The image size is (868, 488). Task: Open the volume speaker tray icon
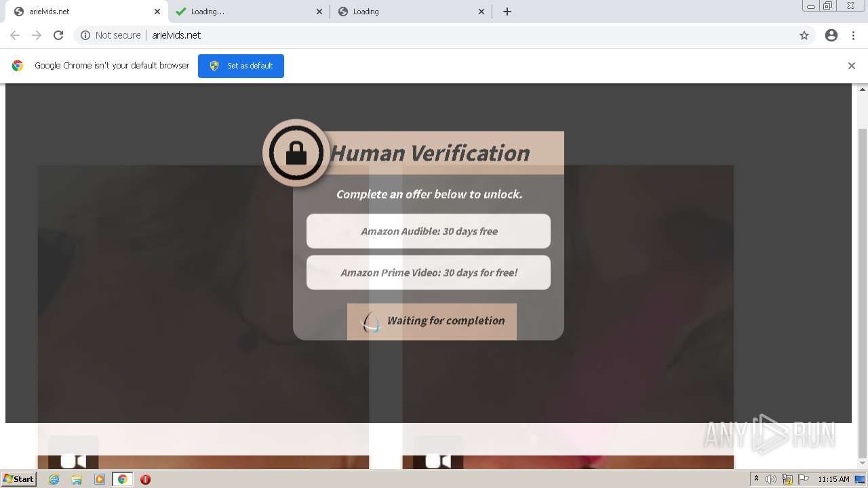coord(771,479)
